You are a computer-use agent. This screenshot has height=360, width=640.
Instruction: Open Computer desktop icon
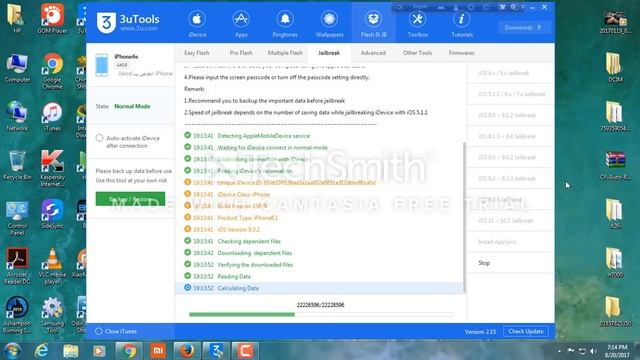pyautogui.click(x=17, y=68)
